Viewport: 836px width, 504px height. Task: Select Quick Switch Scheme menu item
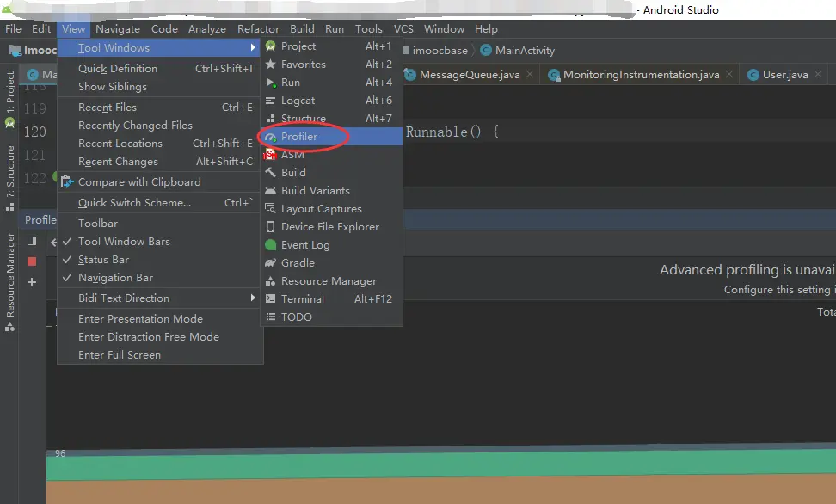coord(160,203)
